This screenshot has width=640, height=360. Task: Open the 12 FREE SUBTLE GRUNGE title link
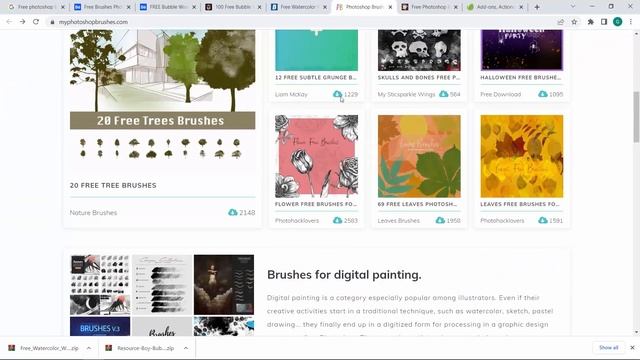pos(316,78)
